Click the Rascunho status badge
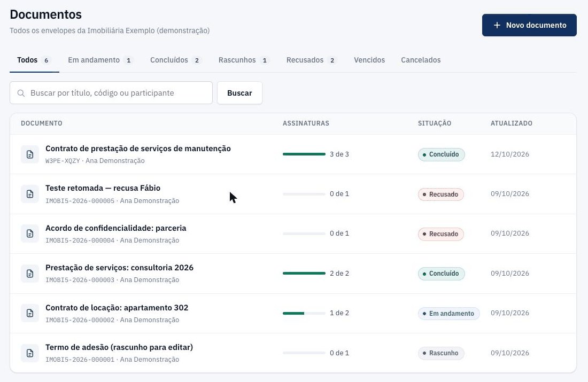The image size is (588, 382). 441,353
